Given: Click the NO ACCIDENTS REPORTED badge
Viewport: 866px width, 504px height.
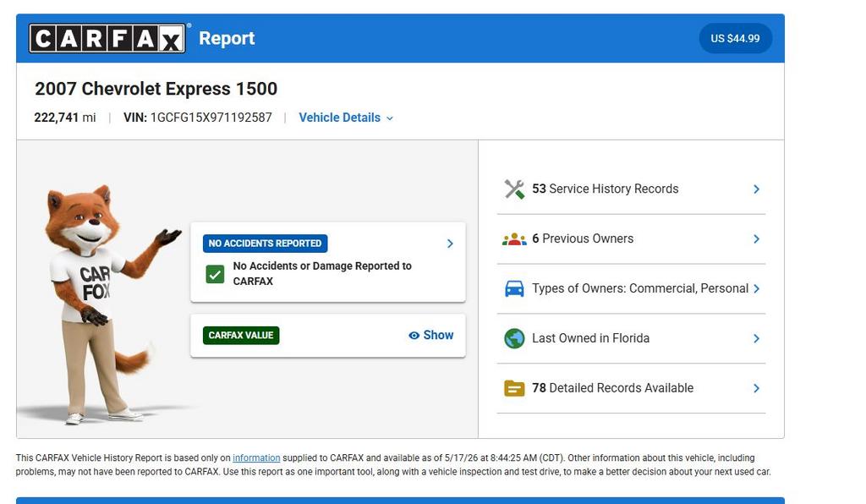Looking at the screenshot, I should click(265, 244).
